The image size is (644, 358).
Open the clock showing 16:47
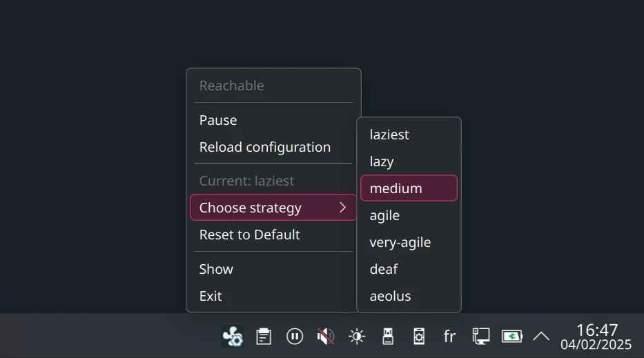pyautogui.click(x=596, y=337)
